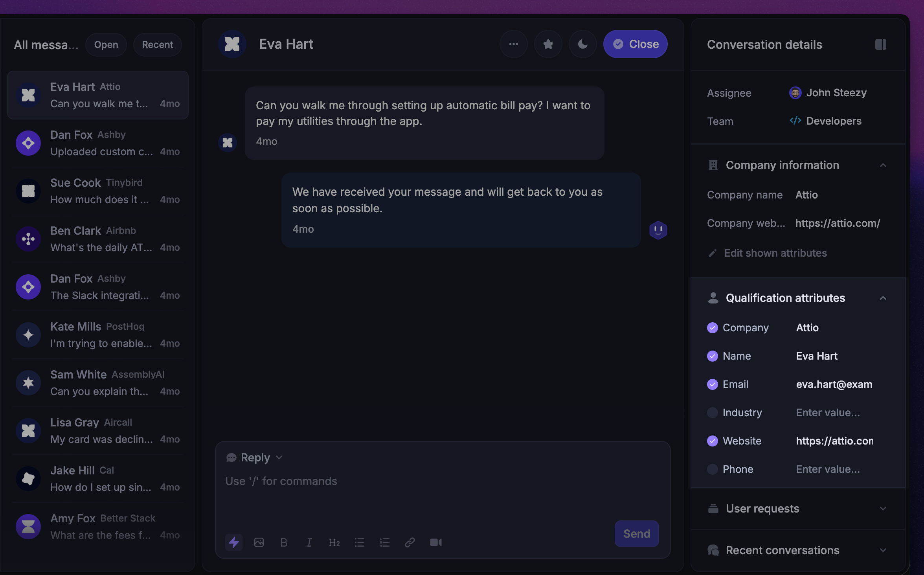Toggle the Phone qualification check circle
Viewport: 924px width, 575px height.
712,469
